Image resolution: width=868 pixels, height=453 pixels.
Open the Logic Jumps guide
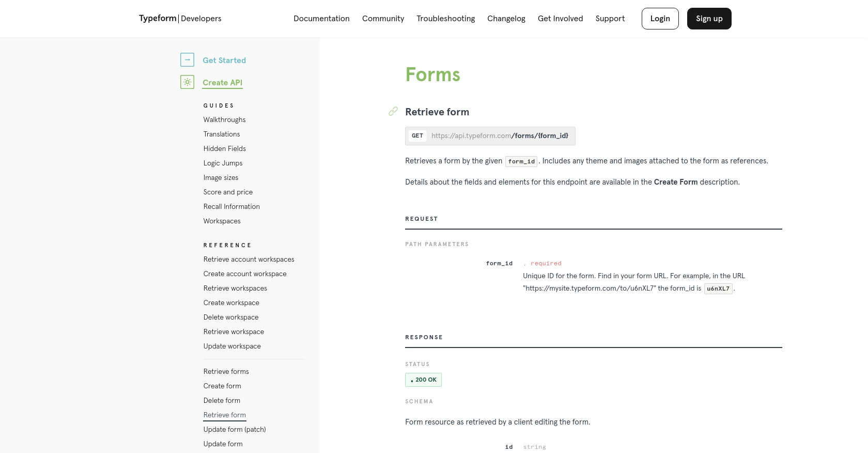pos(223,163)
